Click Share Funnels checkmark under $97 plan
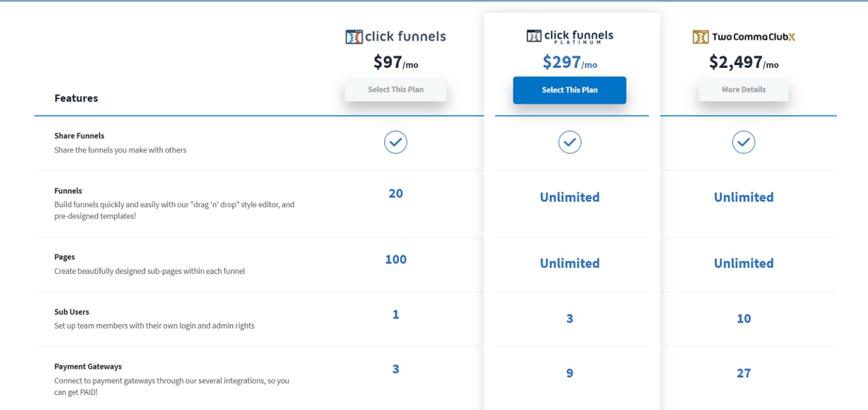Image resolution: width=868 pixels, height=410 pixels. (x=396, y=142)
